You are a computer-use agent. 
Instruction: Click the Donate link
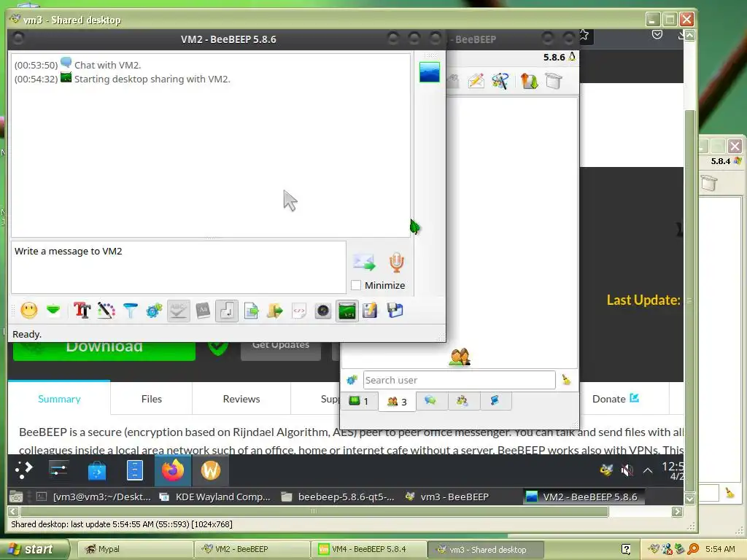tap(615, 399)
